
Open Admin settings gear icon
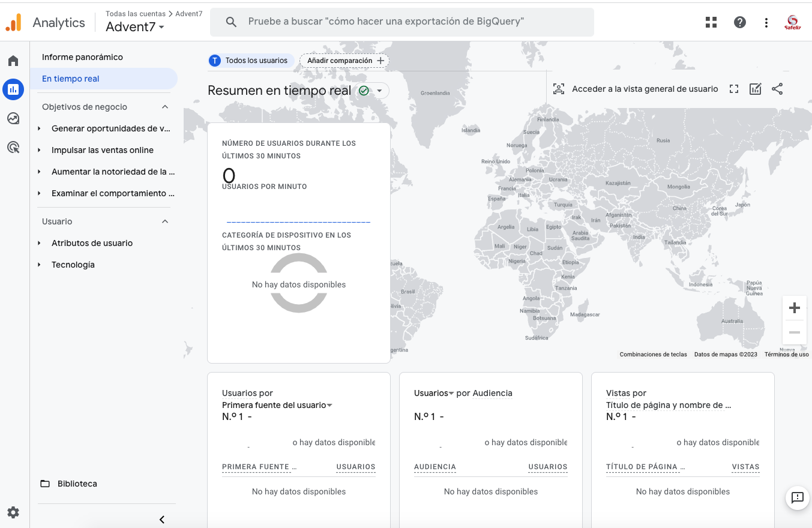pos(13,512)
